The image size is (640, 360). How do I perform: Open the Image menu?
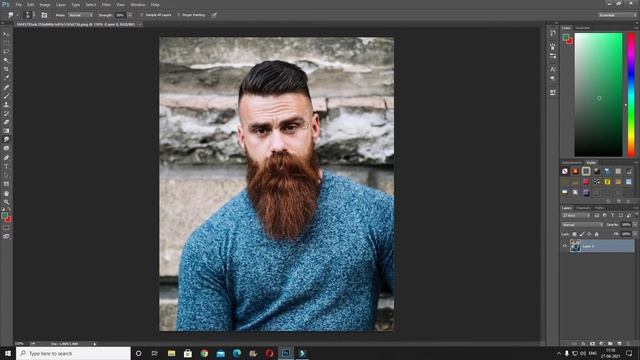coord(44,4)
